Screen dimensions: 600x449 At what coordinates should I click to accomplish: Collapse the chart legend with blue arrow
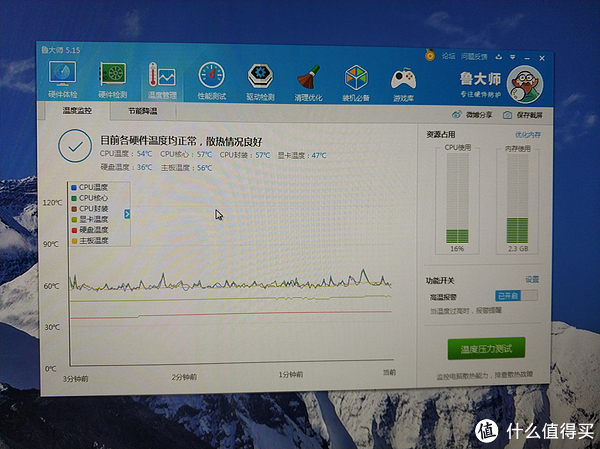click(x=127, y=214)
